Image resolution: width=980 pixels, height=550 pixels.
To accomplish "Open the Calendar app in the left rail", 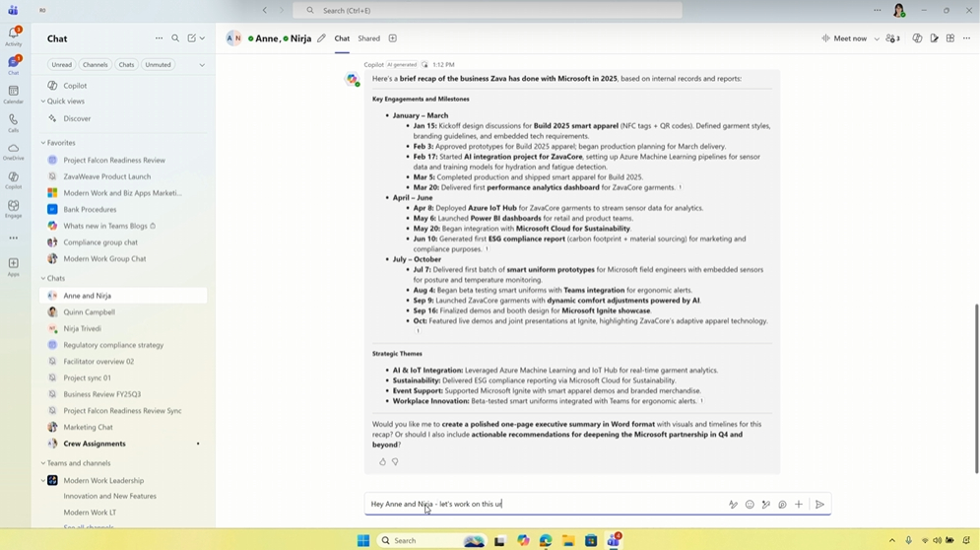I will [13, 95].
